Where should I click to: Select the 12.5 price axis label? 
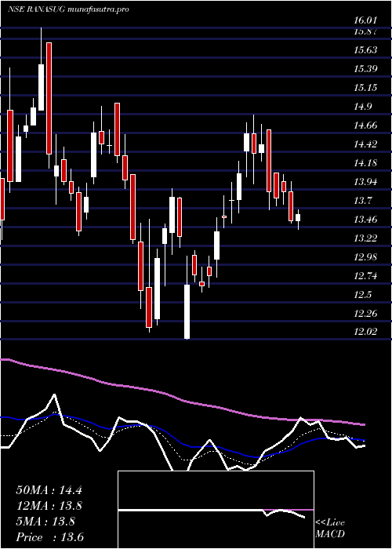(363, 295)
